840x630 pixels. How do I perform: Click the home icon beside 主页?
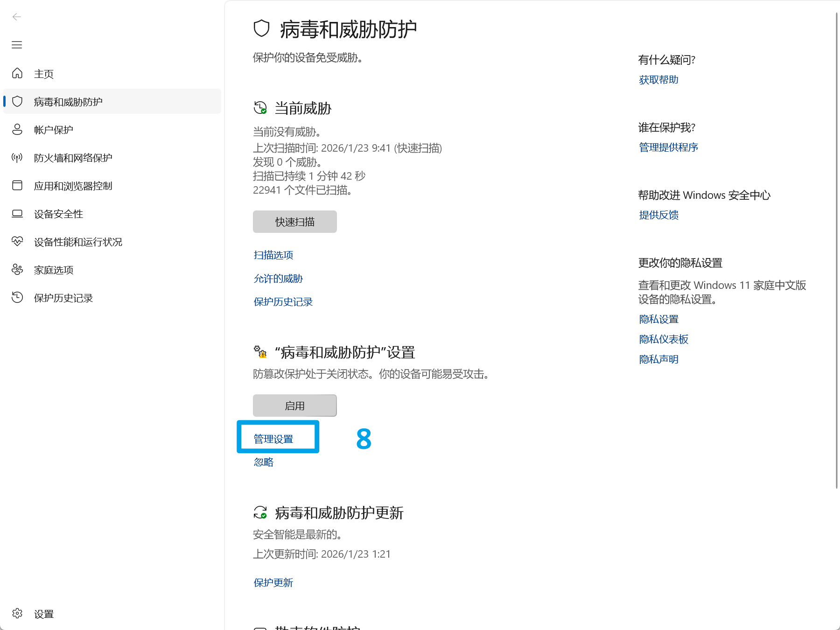pos(17,73)
